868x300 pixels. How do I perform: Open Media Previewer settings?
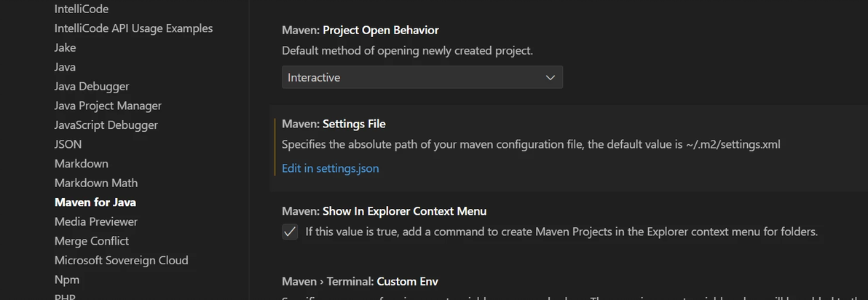tap(95, 221)
